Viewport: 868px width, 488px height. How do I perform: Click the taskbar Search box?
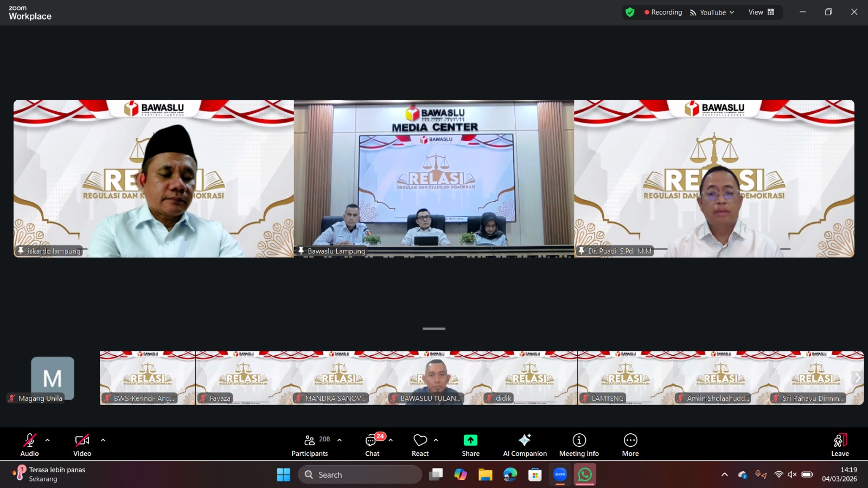point(360,474)
